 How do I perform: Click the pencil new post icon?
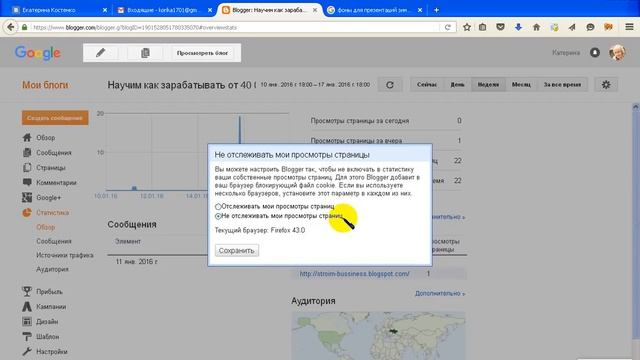click(x=100, y=53)
